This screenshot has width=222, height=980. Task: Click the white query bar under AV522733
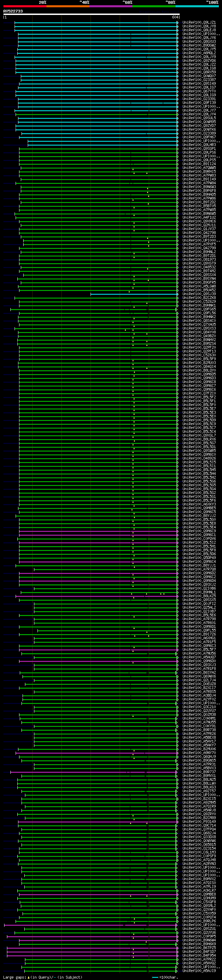tap(92, 15)
